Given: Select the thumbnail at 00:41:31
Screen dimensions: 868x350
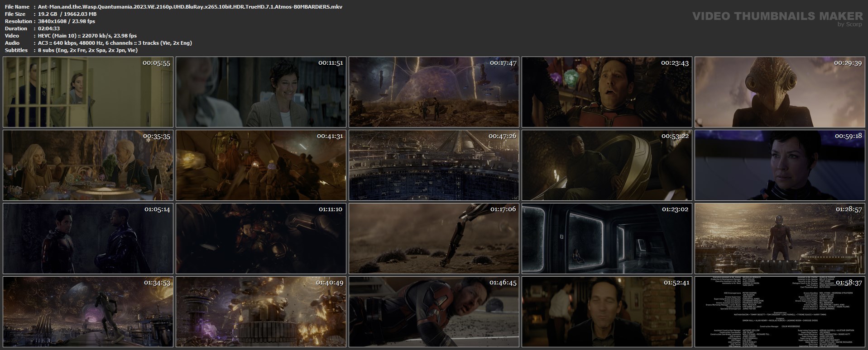Looking at the screenshot, I should coord(261,165).
